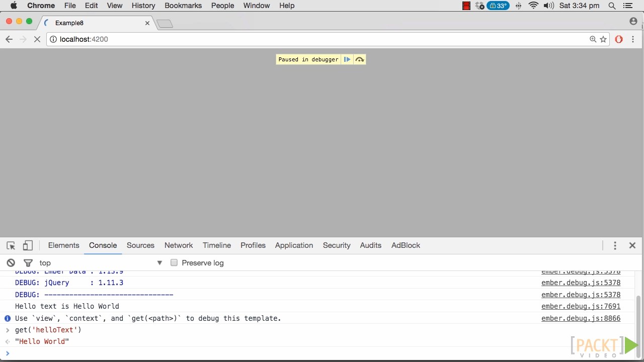Close the Example8 tab

[x=147, y=23]
